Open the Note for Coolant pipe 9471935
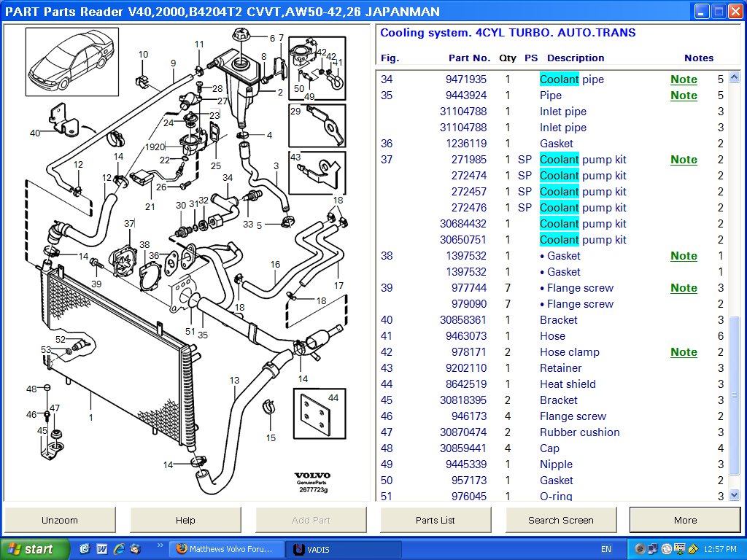 pyautogui.click(x=684, y=79)
